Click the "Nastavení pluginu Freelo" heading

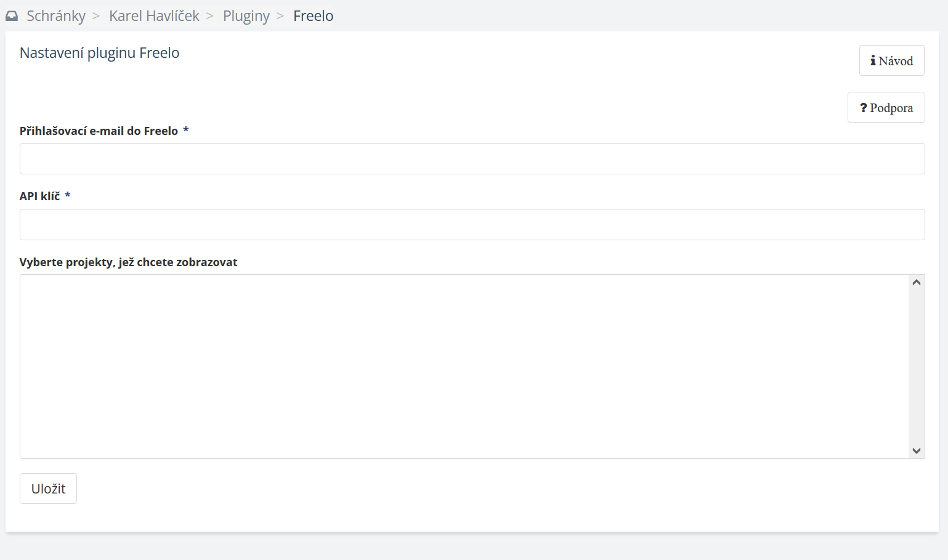point(99,53)
